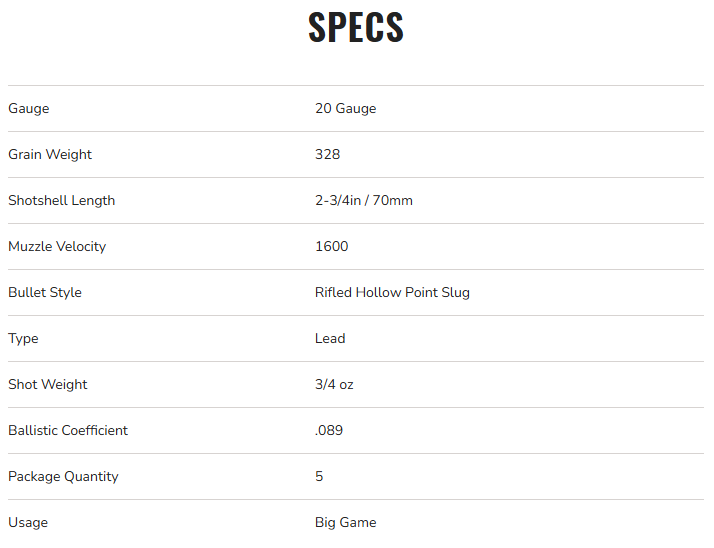The height and width of the screenshot is (548, 714).
Task: Select the 2-3/4in / 70mm value
Action: point(363,200)
